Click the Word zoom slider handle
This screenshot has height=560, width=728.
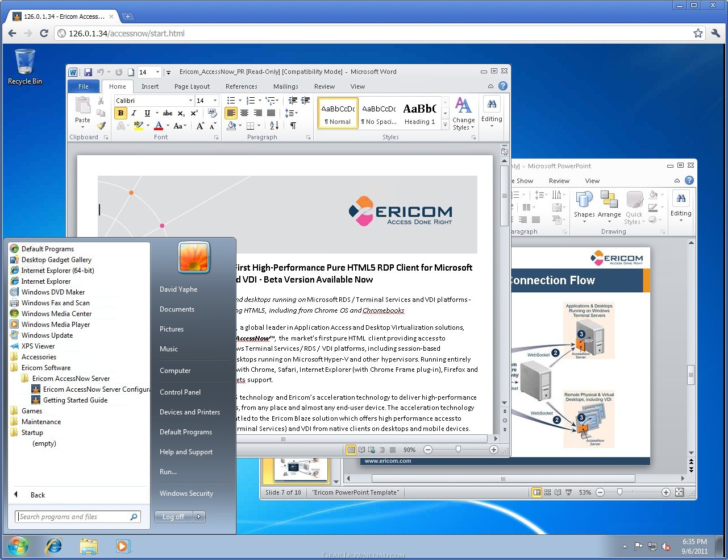458,450
